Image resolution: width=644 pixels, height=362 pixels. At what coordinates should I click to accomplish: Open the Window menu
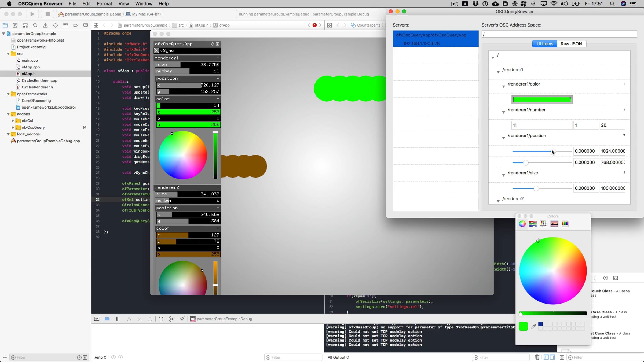tap(144, 4)
